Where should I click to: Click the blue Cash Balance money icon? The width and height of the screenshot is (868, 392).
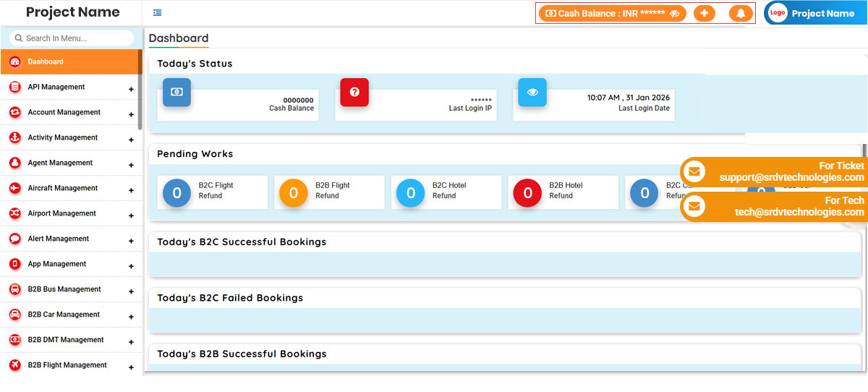pos(176,92)
